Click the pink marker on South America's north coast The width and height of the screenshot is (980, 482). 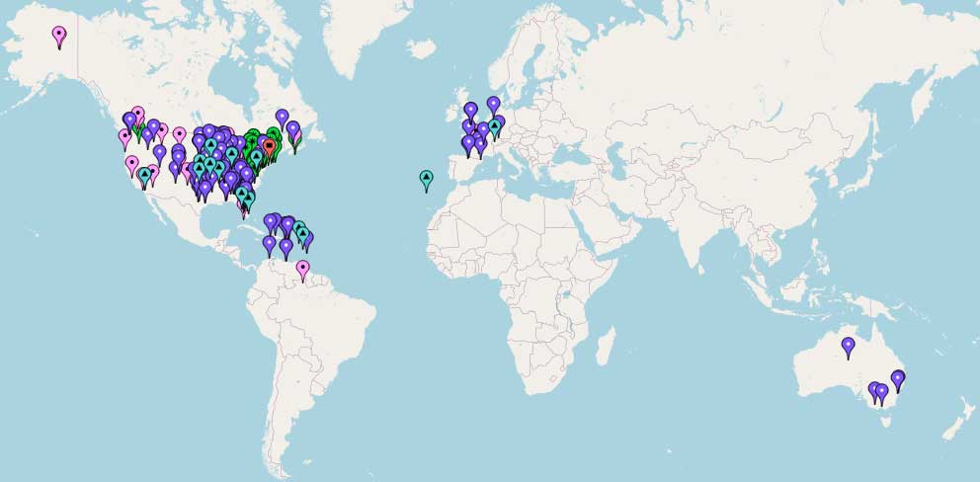click(302, 268)
